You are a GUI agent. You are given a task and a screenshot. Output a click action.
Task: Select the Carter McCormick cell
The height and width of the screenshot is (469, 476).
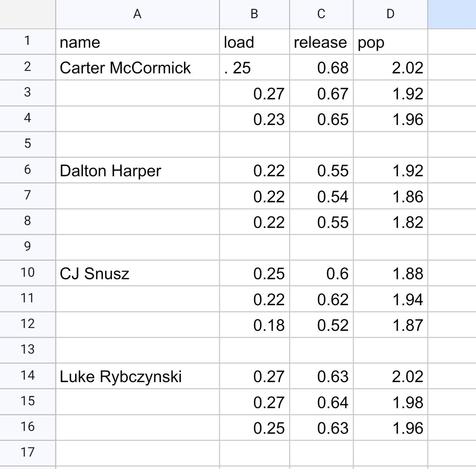pyautogui.click(x=137, y=67)
